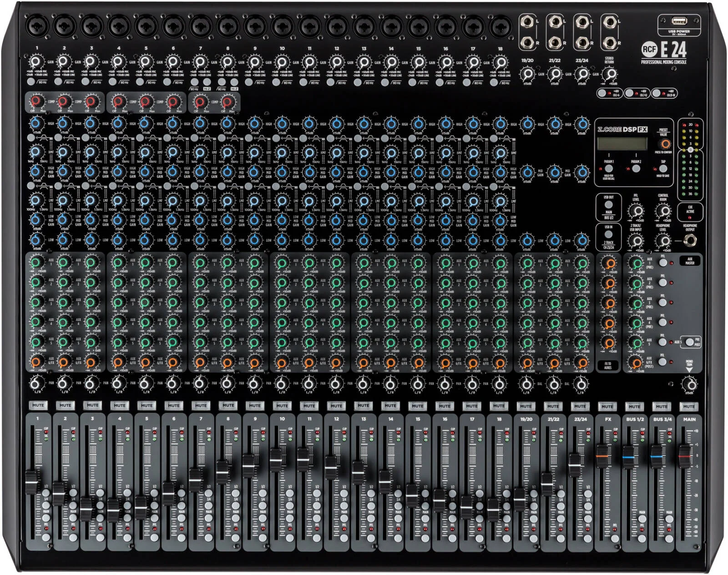Mute the FX channel
Image resolution: width=728 pixels, height=575 pixels.
[x=607, y=406]
